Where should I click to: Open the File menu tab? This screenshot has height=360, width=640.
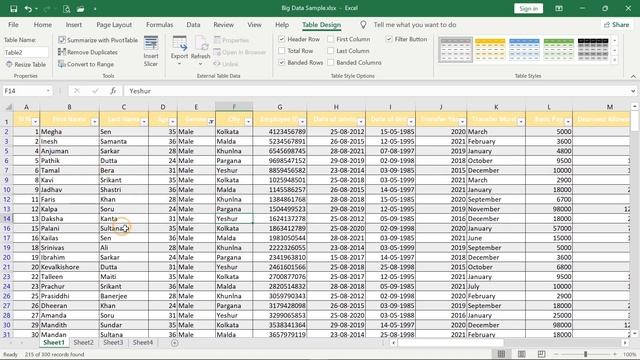pos(13,25)
